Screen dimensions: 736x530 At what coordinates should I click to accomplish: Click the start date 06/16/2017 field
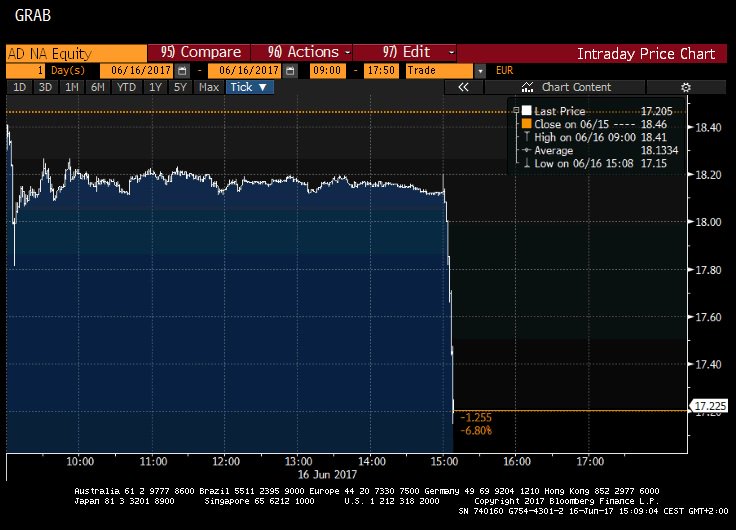click(x=137, y=71)
